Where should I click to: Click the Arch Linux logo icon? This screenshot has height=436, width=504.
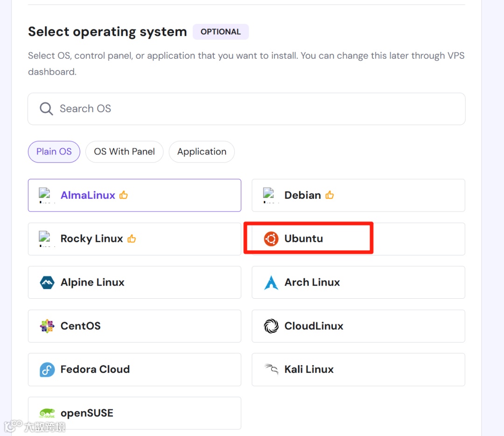click(271, 282)
